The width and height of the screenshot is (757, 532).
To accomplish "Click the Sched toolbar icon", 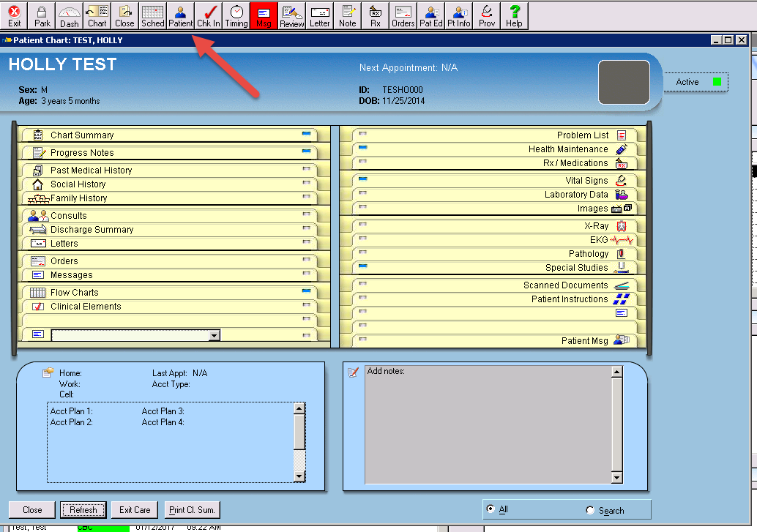I will 153,15.
